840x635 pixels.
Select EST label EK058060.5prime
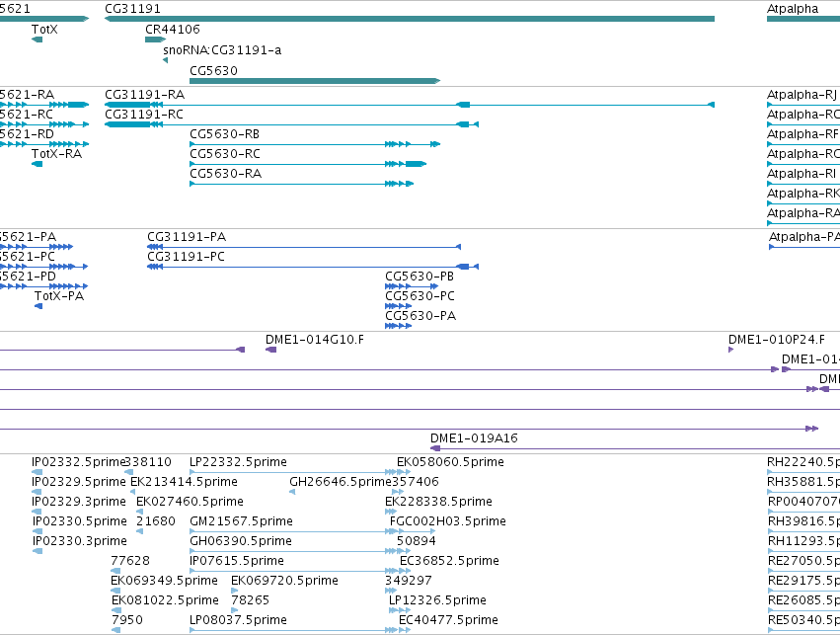pyautogui.click(x=450, y=462)
